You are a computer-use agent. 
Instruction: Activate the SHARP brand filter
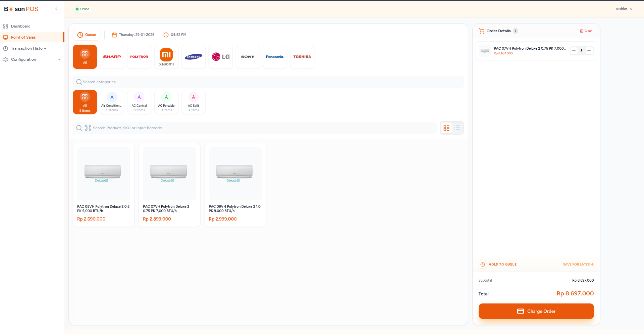click(x=112, y=57)
